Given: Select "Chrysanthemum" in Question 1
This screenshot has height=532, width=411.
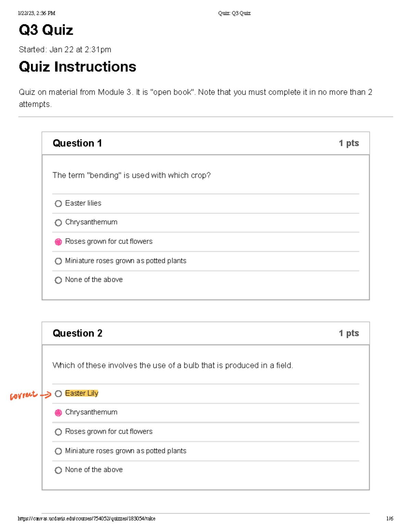Looking at the screenshot, I should (59, 223).
